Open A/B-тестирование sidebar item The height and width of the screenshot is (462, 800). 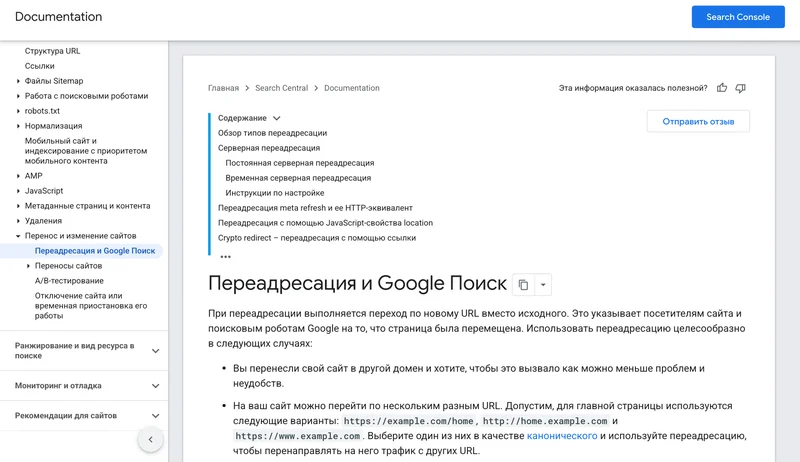69,280
